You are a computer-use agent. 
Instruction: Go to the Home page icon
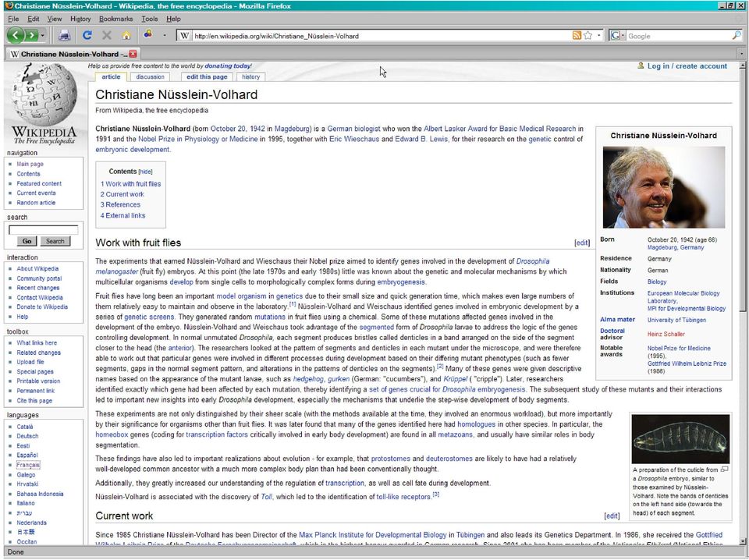[x=126, y=35]
